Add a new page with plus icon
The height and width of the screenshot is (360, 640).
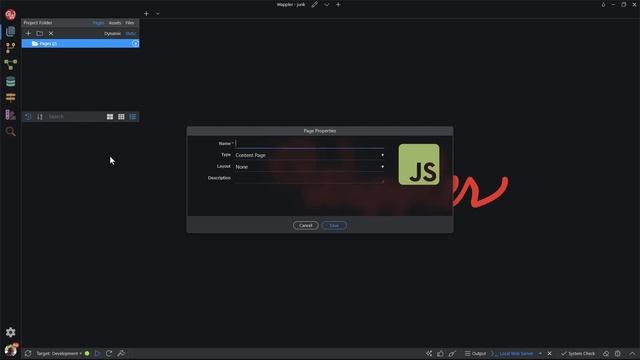pos(28,33)
